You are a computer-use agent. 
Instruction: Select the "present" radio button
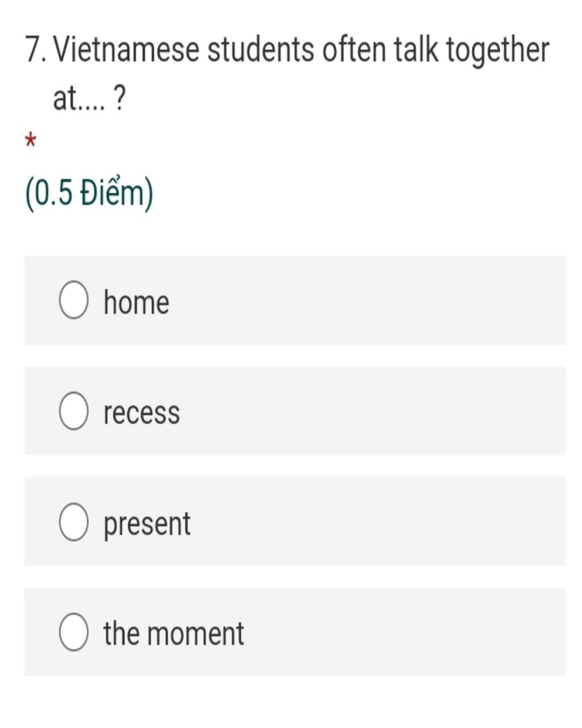click(x=73, y=522)
